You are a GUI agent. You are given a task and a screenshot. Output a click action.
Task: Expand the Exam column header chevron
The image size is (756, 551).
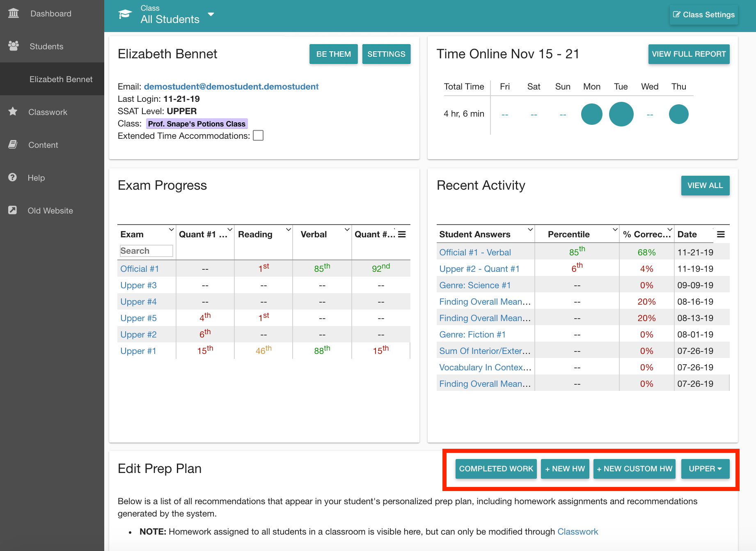171,230
